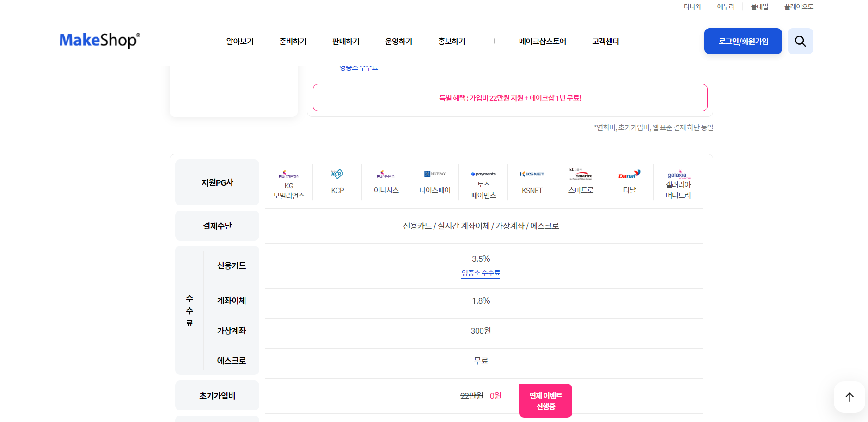The height and width of the screenshot is (422, 868).
Task: Click the 0원 discounted price
Action: point(495,396)
